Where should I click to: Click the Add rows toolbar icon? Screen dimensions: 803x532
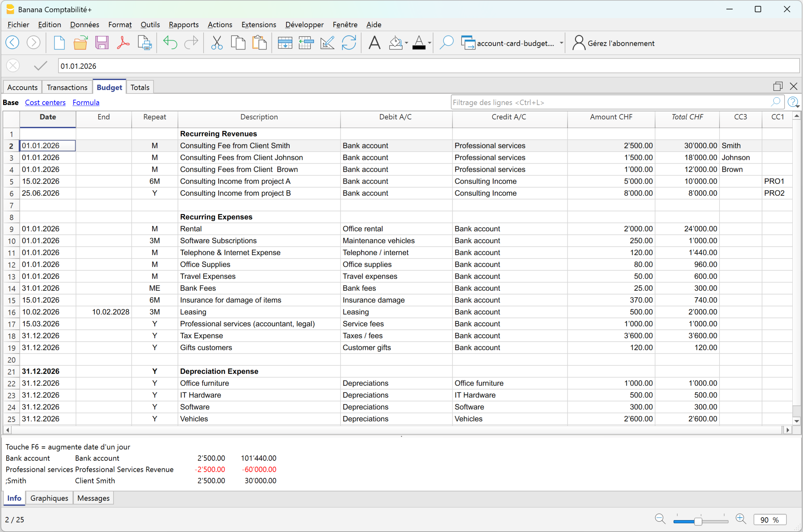tap(285, 43)
